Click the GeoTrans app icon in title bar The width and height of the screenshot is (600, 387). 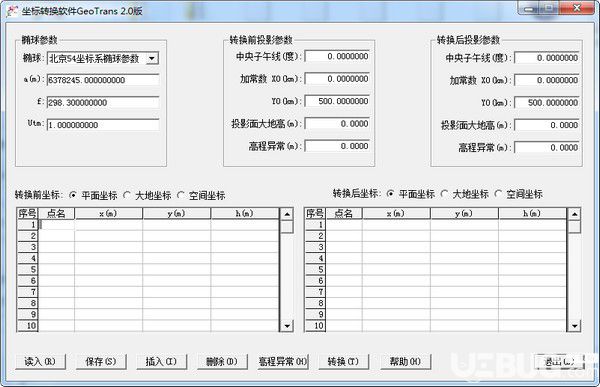coord(11,11)
